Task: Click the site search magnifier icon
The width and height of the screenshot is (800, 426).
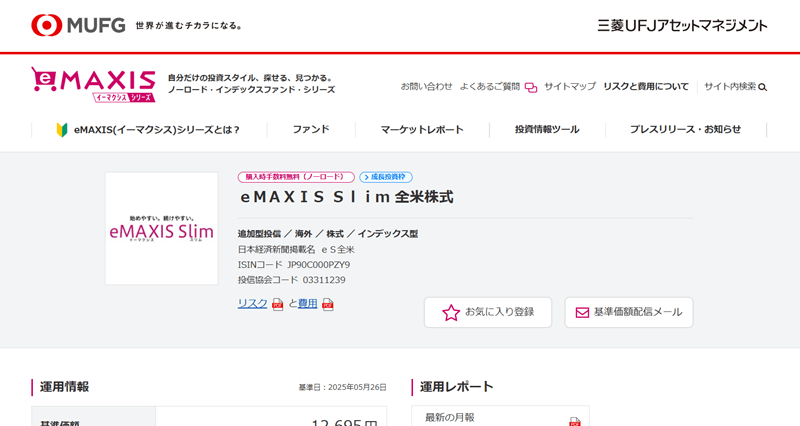Action: point(763,87)
